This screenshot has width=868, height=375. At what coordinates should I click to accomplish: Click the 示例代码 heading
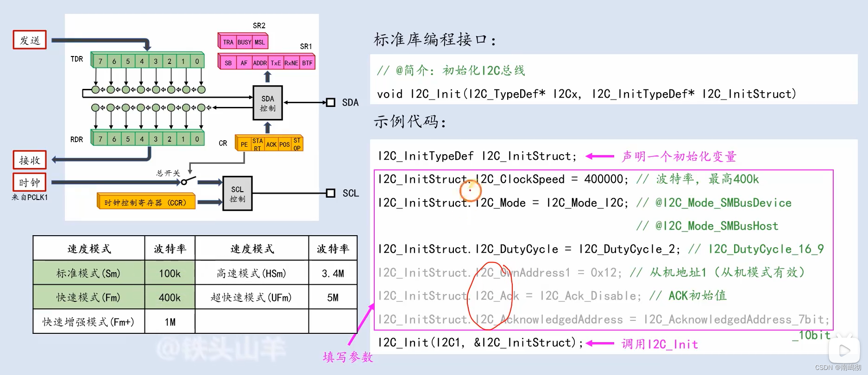tap(409, 122)
